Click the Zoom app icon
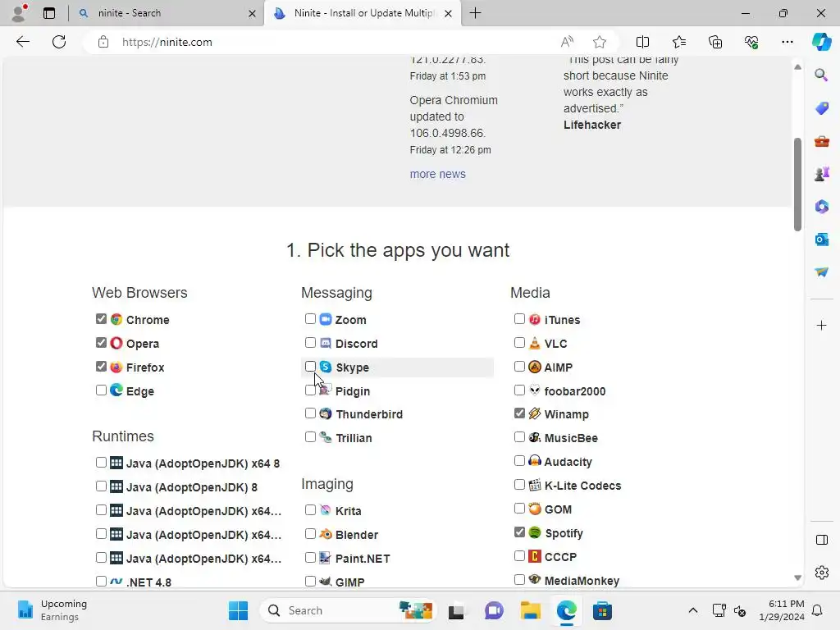Viewport: 840px width, 630px height. [326, 319]
